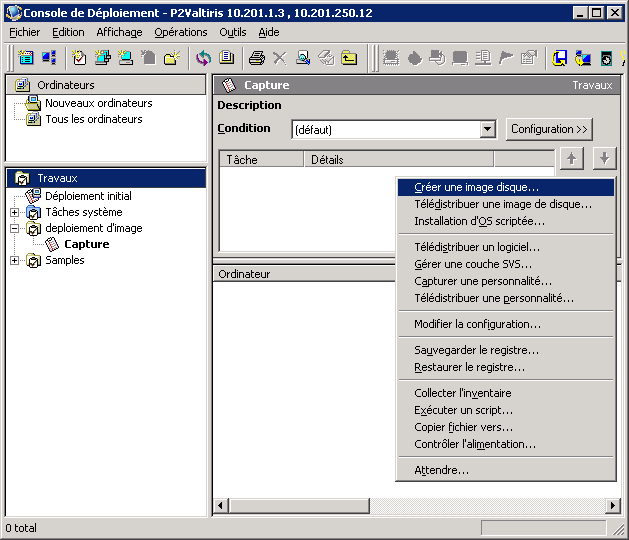The image size is (629, 540).
Task: Choose 'Créer une image disque…' from context menu
Action: coord(506,187)
